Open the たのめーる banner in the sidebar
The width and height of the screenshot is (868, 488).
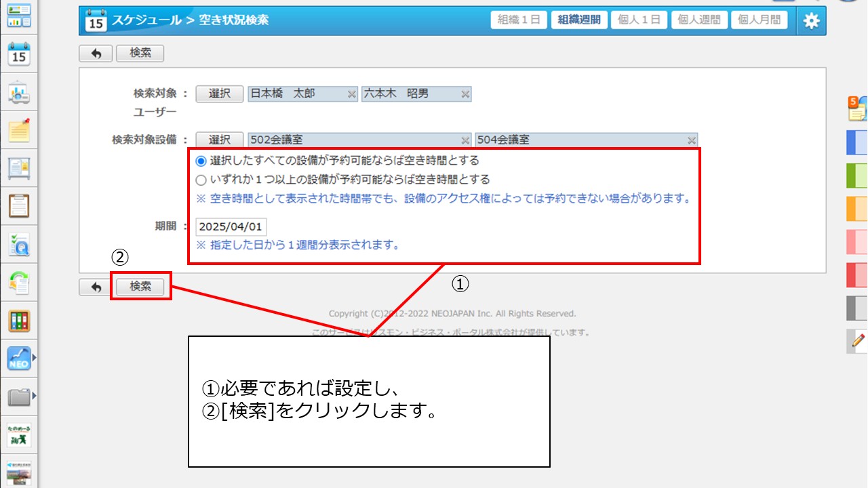[x=19, y=434]
